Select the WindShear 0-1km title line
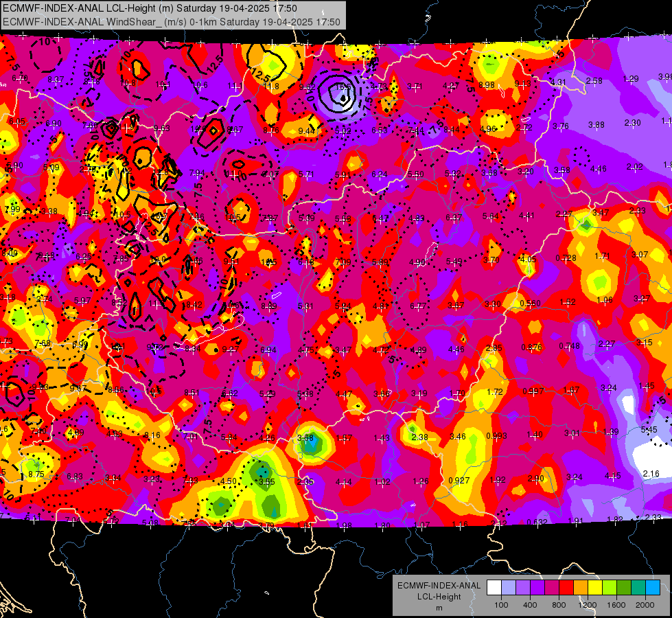Image resolution: width=672 pixels, height=618 pixels. tap(172, 22)
